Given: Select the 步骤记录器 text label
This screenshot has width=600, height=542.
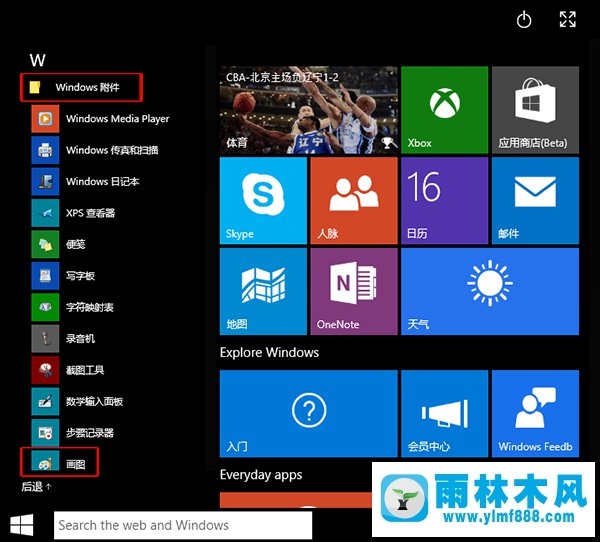Looking at the screenshot, I should (x=90, y=433).
